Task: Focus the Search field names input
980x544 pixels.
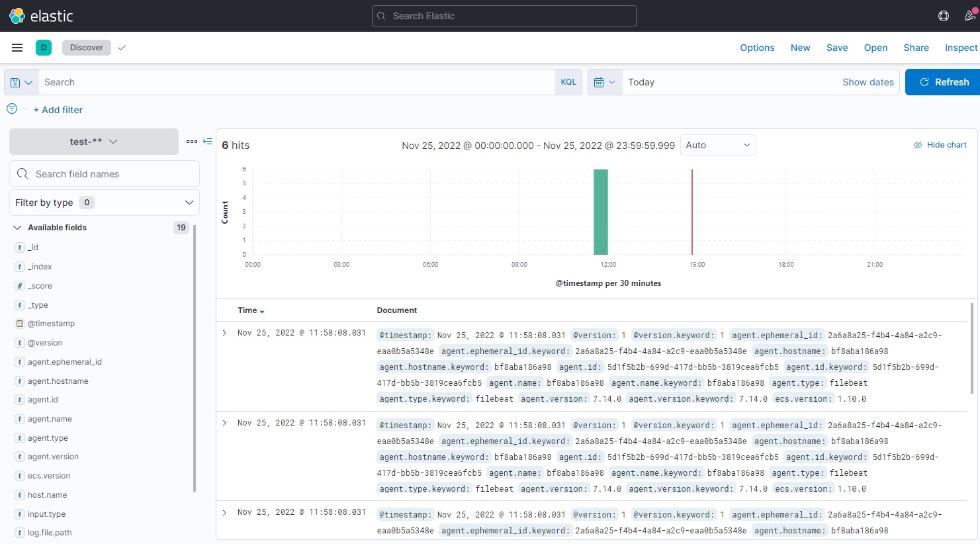Action: (x=105, y=173)
